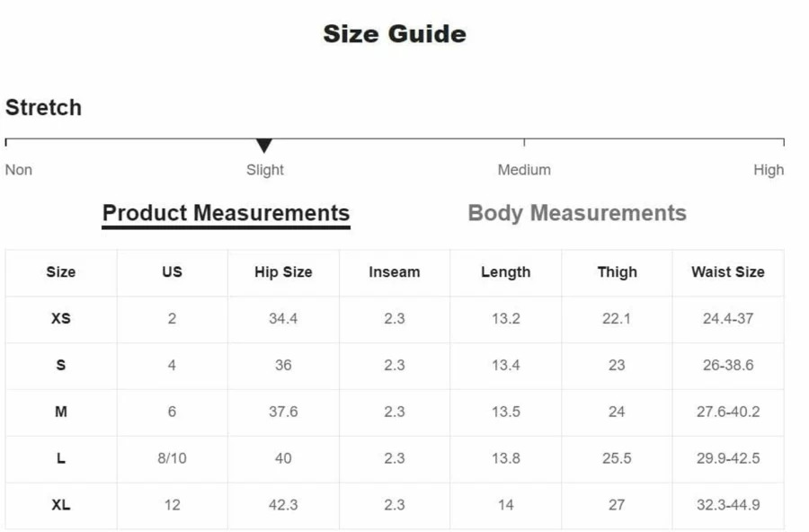Select the XS size row label
This screenshot has width=809, height=532.
(61, 318)
